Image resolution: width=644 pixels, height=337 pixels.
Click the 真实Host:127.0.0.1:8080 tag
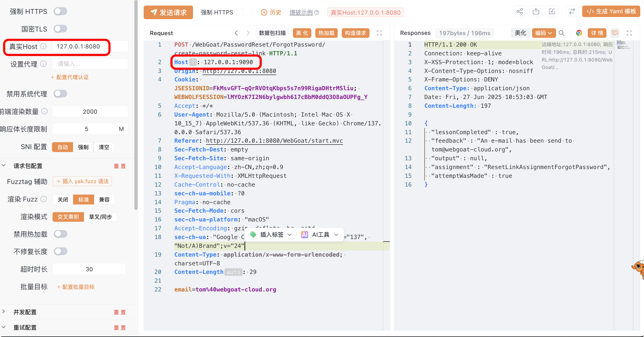[x=365, y=13]
